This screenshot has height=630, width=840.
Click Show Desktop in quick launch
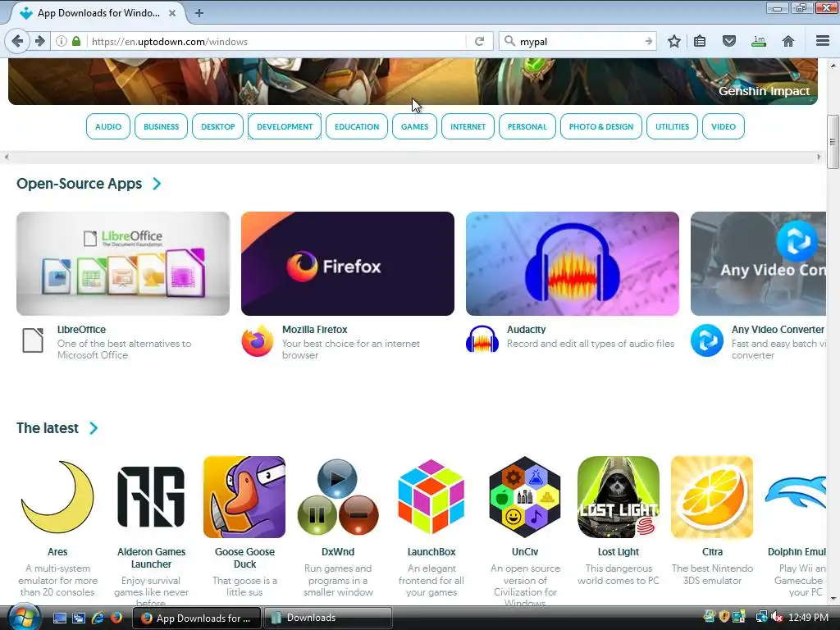point(60,618)
